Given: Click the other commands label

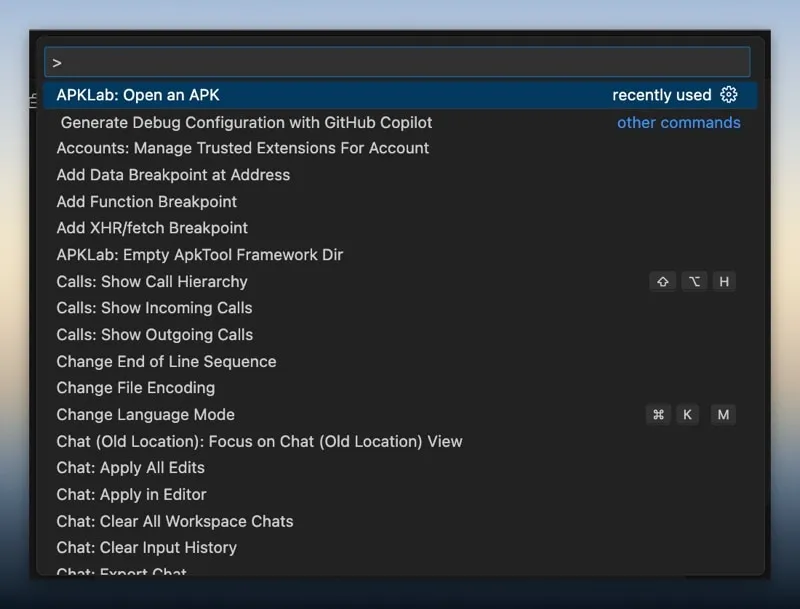Looking at the screenshot, I should pyautogui.click(x=678, y=122).
